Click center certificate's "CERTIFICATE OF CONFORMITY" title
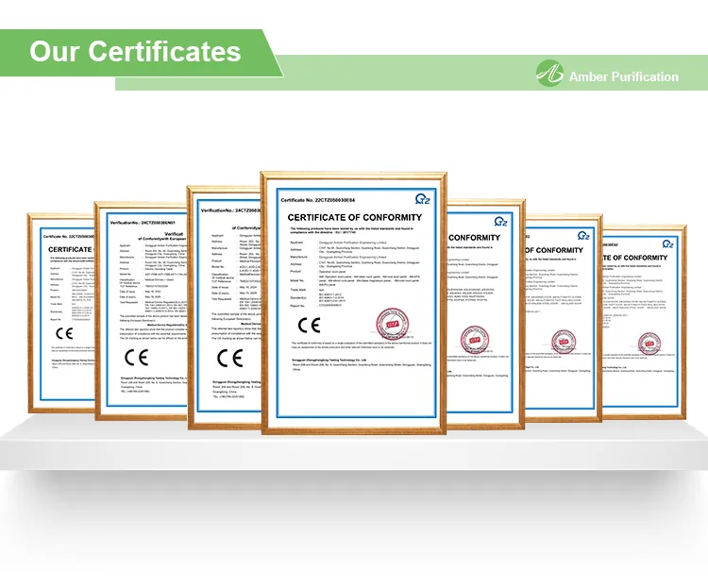The height and width of the screenshot is (588, 708). [354, 217]
